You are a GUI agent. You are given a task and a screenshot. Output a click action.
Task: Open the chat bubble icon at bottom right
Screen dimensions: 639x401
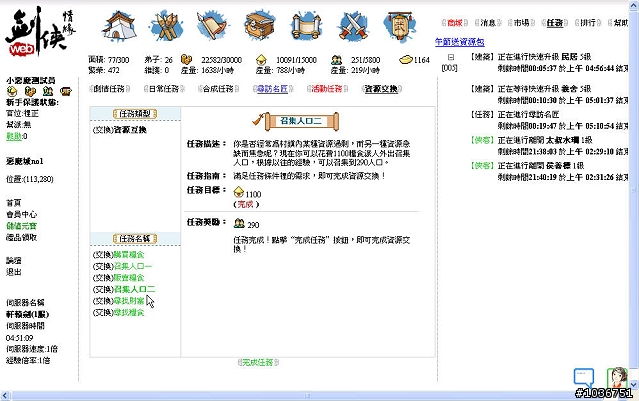(584, 378)
